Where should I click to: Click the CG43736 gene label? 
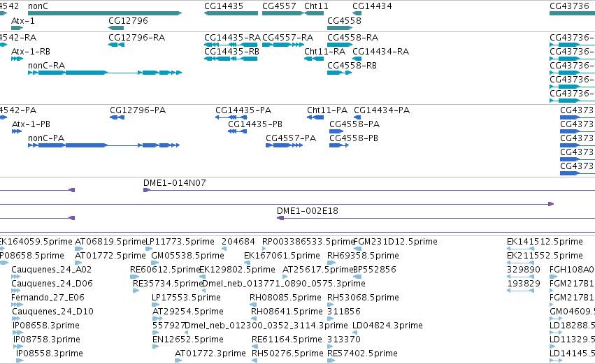point(569,6)
